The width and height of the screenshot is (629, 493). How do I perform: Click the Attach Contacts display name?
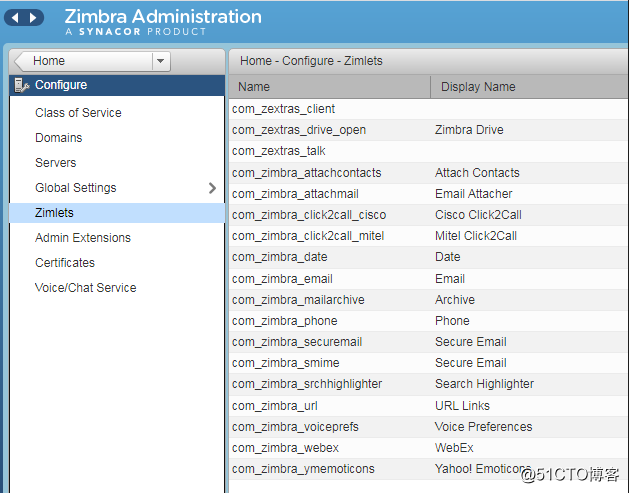coord(477,172)
